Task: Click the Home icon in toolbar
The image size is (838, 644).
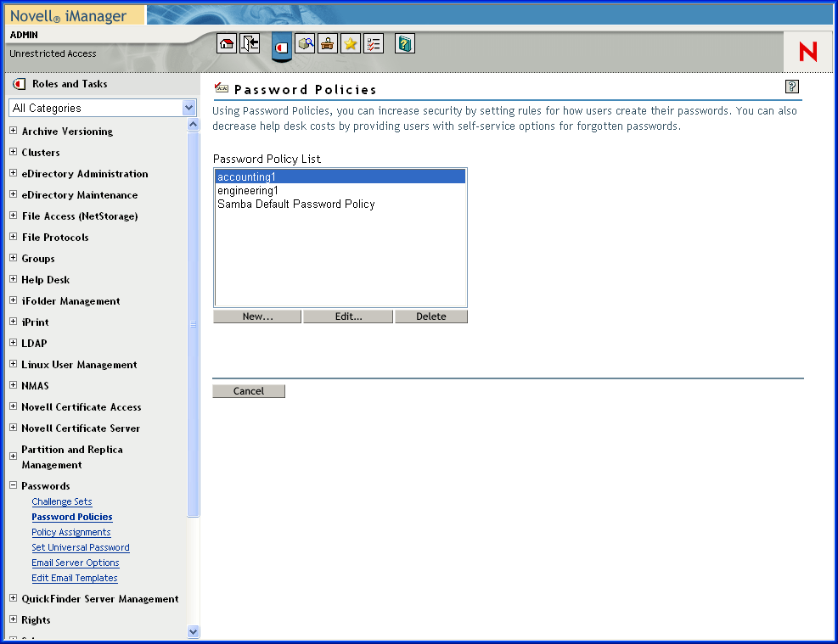Action: click(227, 44)
